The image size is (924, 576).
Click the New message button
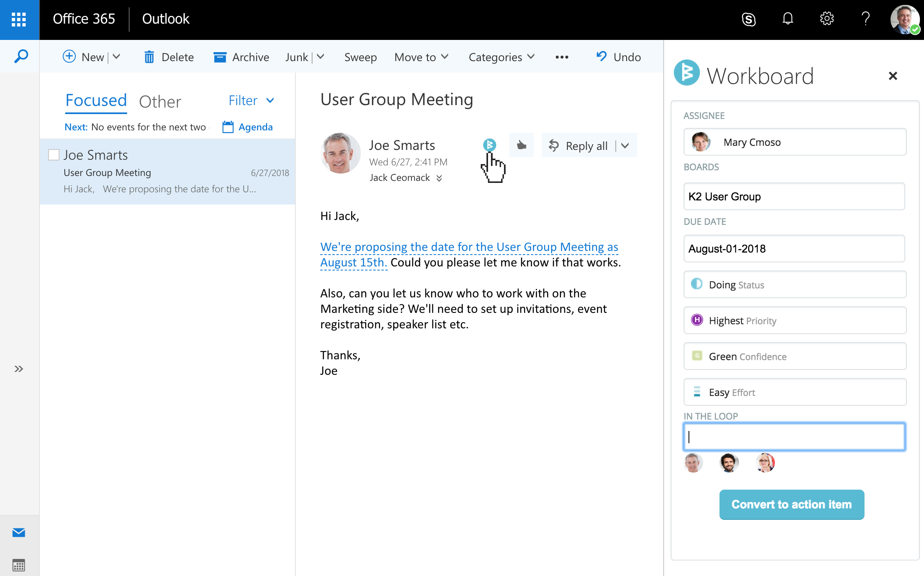tap(83, 57)
